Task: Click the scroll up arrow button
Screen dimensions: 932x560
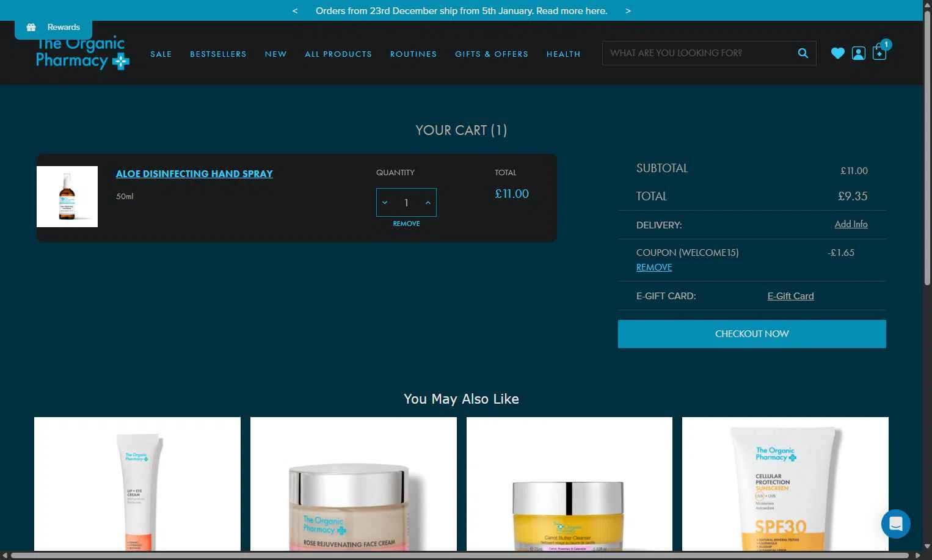Action: pos(927,4)
